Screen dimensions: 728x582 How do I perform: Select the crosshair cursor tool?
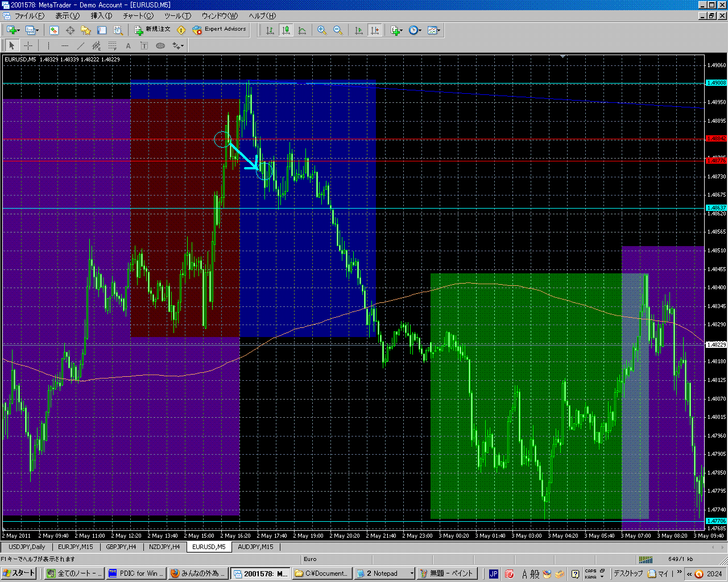pyautogui.click(x=28, y=45)
